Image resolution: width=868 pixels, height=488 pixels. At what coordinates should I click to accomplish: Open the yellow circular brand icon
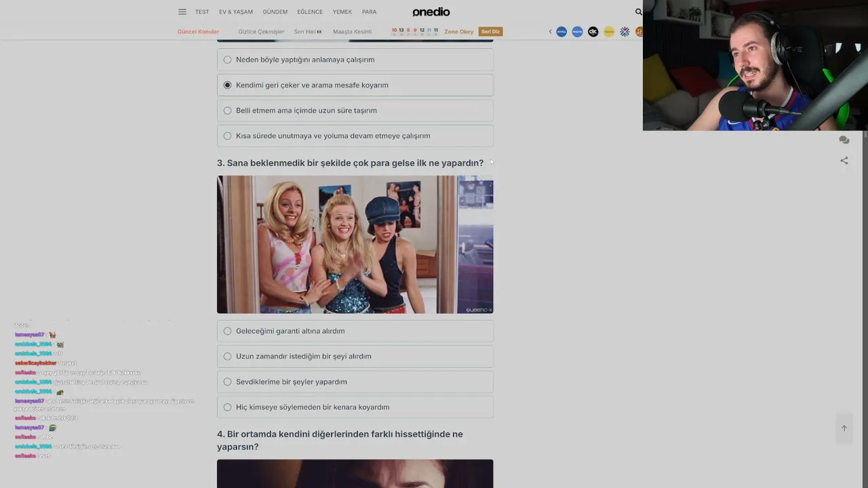pyautogui.click(x=609, y=32)
